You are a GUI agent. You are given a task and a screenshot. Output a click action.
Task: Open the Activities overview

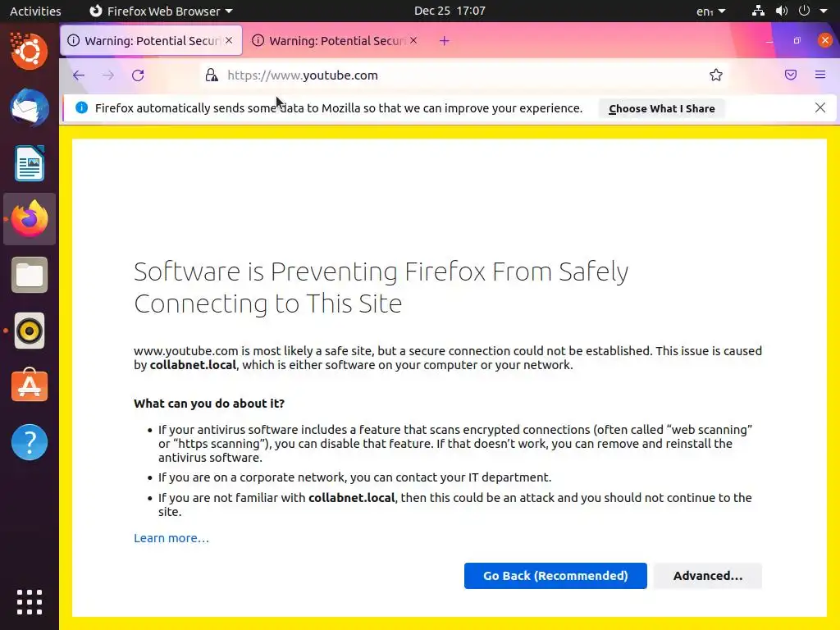point(35,11)
